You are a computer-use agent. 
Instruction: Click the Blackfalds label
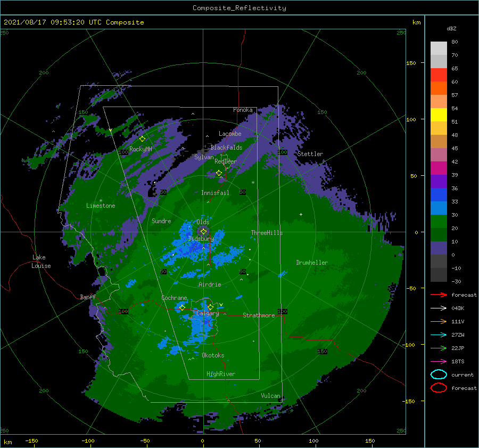(x=226, y=148)
